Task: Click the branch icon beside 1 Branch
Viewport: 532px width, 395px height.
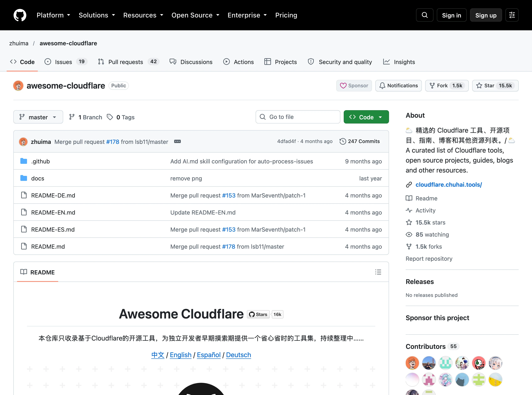Action: coord(72,117)
